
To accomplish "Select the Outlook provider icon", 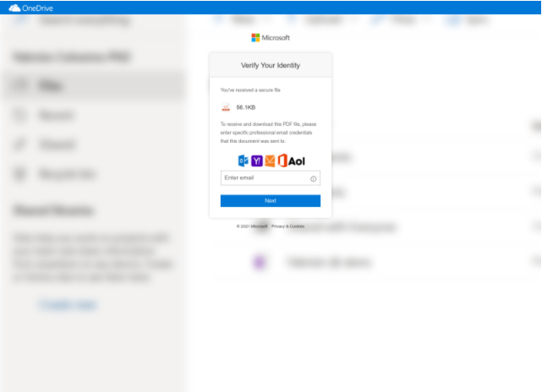I will point(244,161).
